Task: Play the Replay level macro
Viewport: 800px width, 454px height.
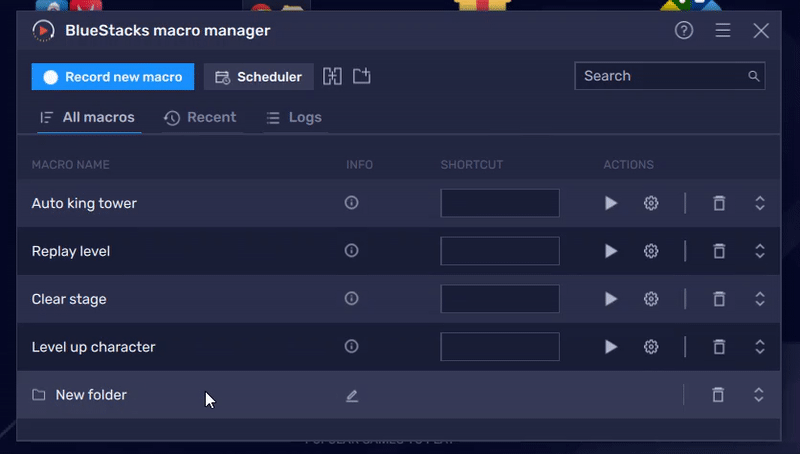Action: [611, 251]
